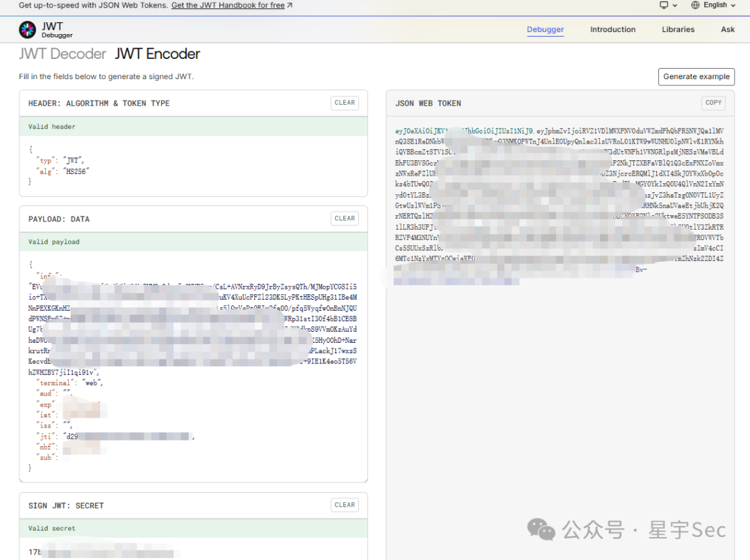
Task: Open the Libraries nav item
Action: (678, 29)
